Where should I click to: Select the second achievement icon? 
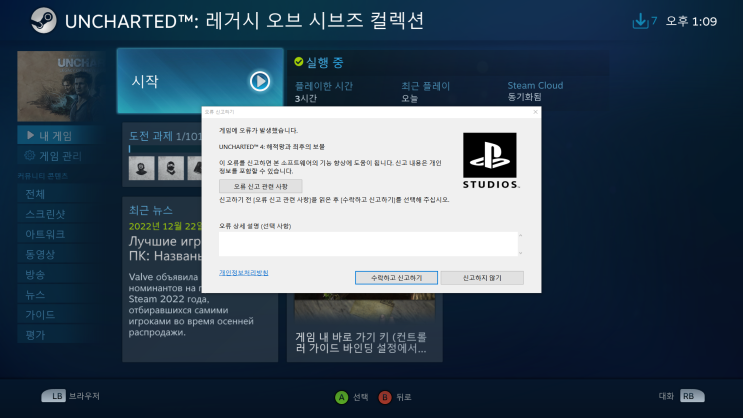[171, 168]
